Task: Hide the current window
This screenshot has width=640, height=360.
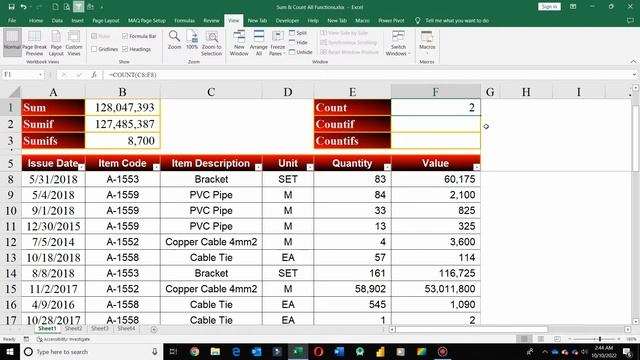Action: point(298,42)
